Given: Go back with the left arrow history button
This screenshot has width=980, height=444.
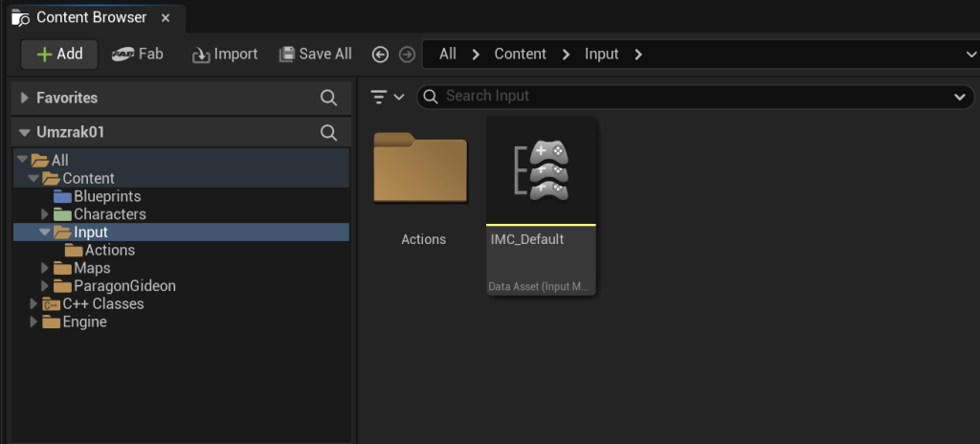Looking at the screenshot, I should click(x=380, y=55).
